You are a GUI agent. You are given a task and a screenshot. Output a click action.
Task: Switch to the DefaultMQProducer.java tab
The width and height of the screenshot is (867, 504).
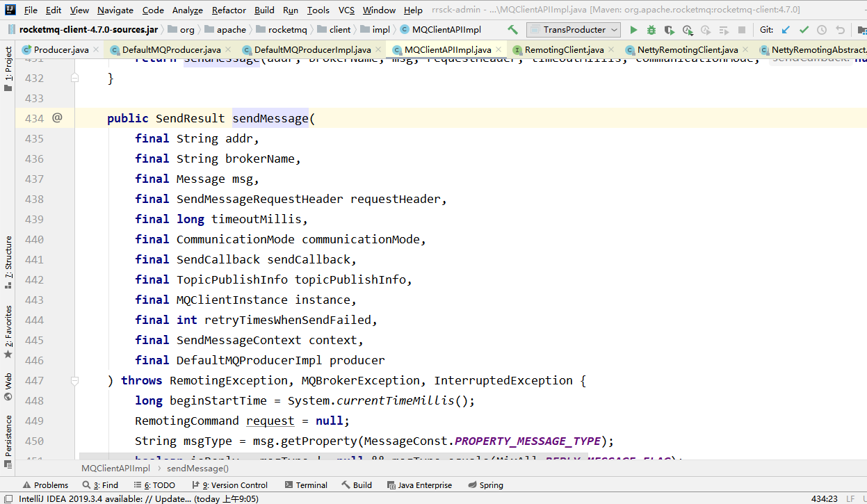pyautogui.click(x=171, y=50)
